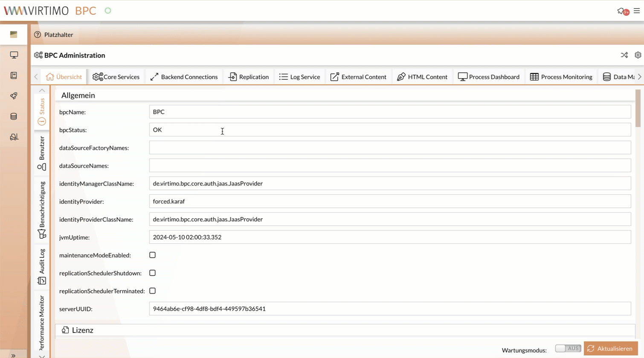644x358 pixels.
Task: Click the serverUUID label text
Action: (x=75, y=309)
